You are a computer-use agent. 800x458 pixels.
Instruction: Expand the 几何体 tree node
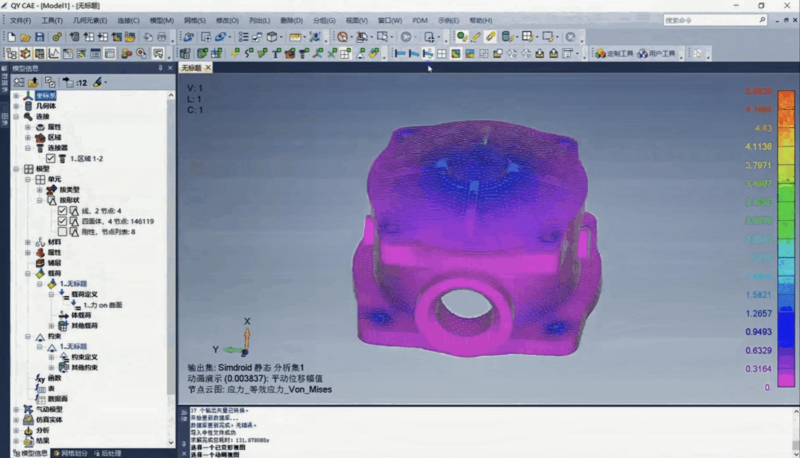click(15, 105)
